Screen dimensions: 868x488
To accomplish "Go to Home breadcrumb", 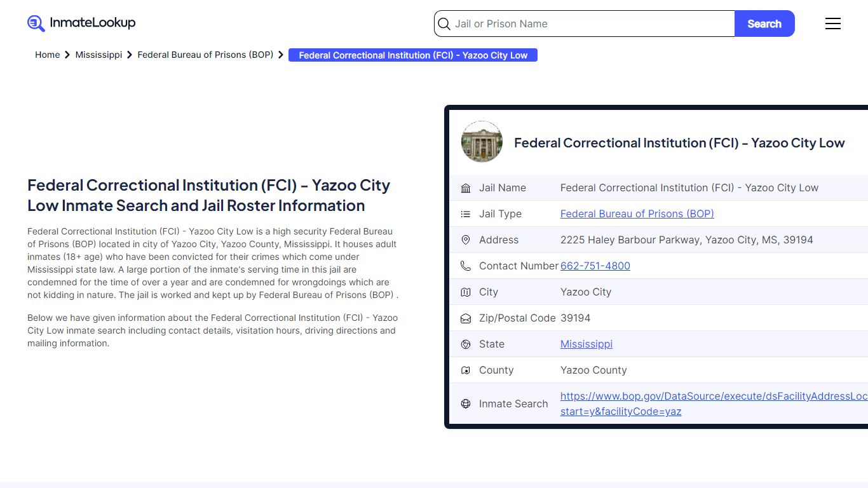I will [47, 55].
